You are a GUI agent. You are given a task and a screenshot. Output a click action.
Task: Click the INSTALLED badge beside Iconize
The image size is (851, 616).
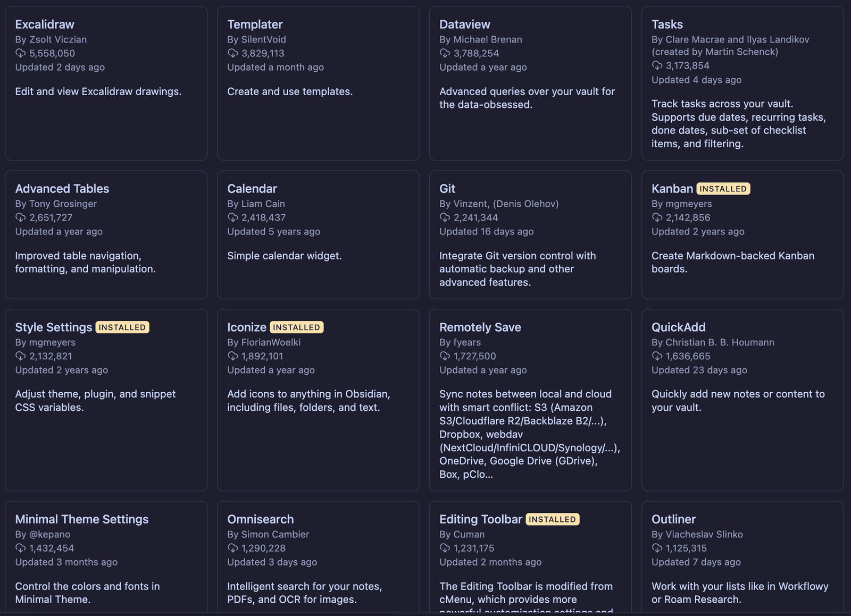(296, 327)
